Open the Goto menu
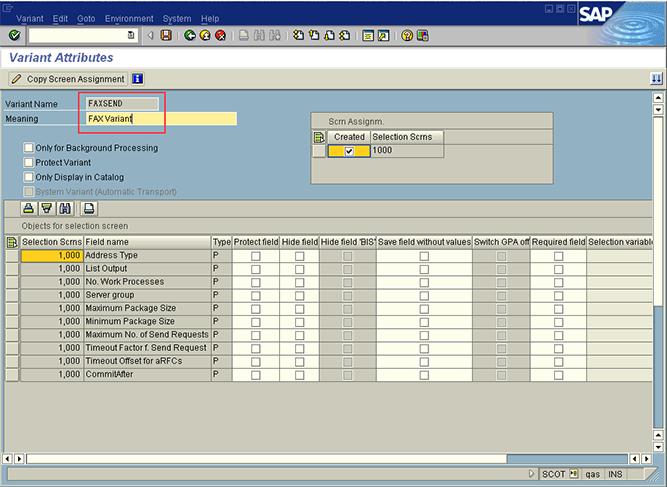The width and height of the screenshot is (667, 487). [86, 19]
